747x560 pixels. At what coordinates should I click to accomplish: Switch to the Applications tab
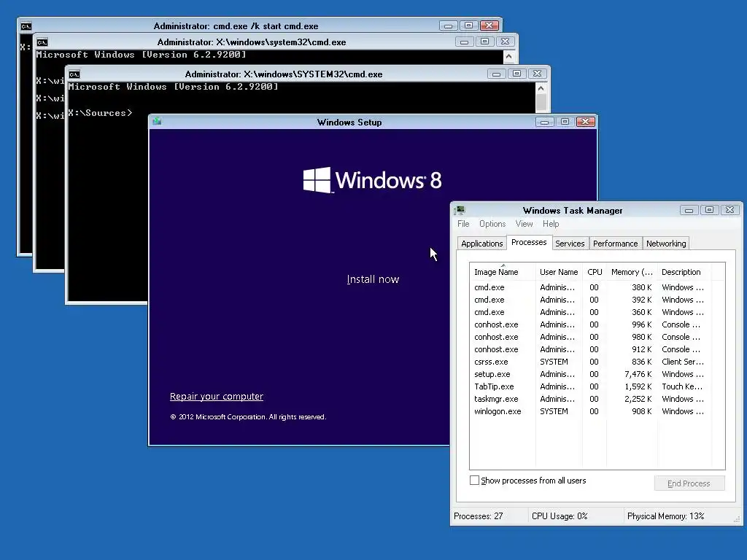click(x=481, y=244)
